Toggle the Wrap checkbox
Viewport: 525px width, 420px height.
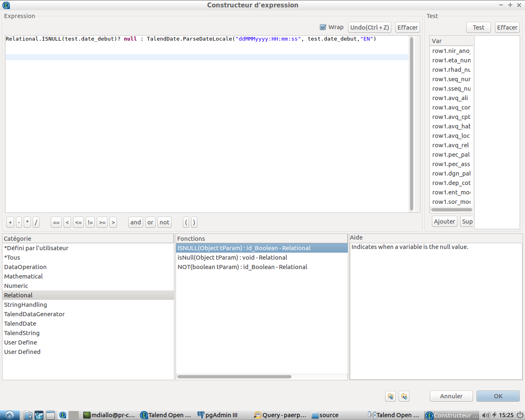click(323, 27)
